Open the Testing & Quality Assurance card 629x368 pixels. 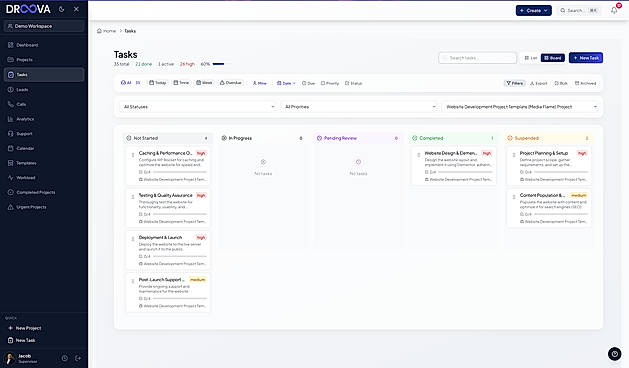pyautogui.click(x=168, y=208)
